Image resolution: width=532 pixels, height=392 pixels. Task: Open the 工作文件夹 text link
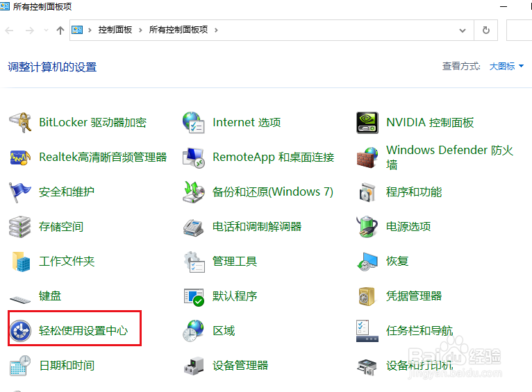67,262
